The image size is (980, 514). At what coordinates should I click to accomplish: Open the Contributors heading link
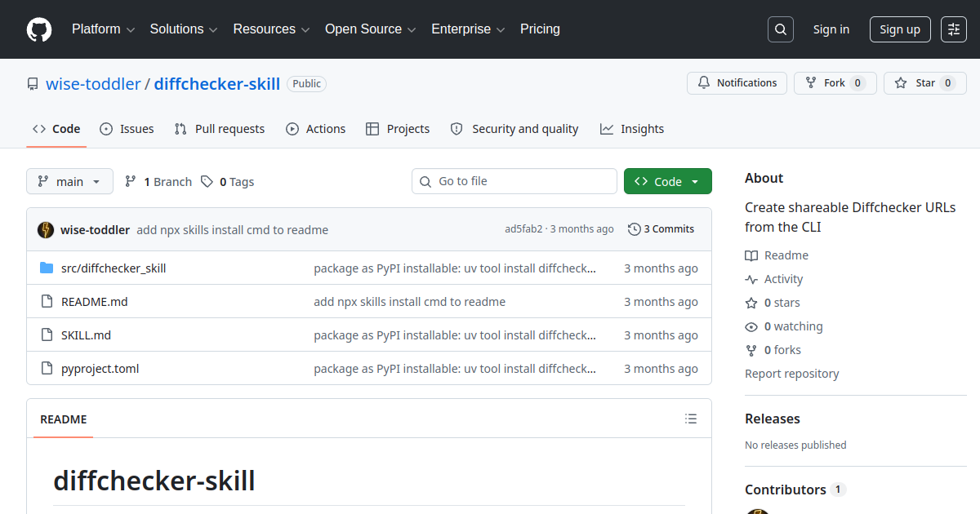click(x=795, y=490)
